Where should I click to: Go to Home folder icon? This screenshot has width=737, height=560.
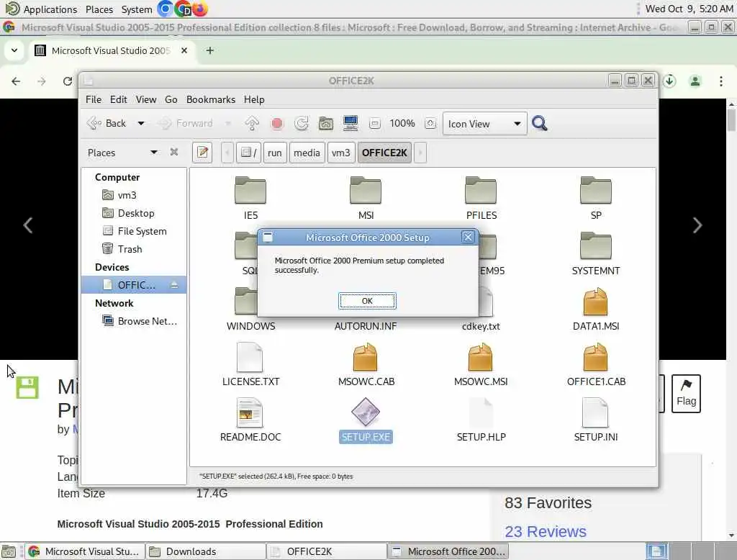coord(326,123)
